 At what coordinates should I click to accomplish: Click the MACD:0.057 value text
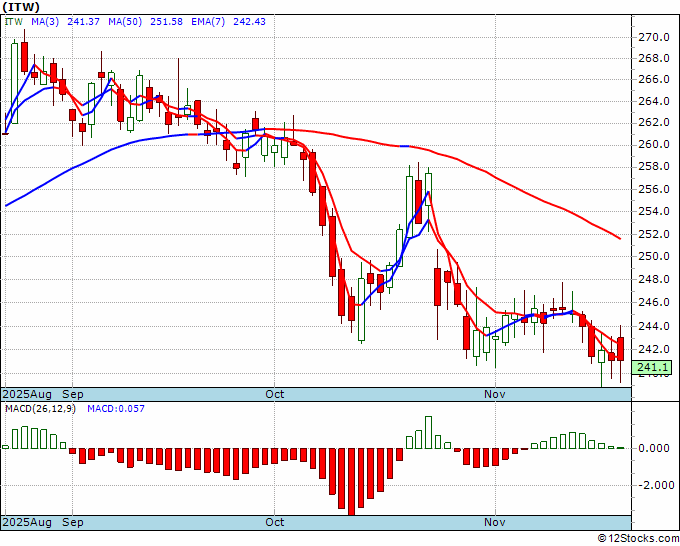pos(116,409)
